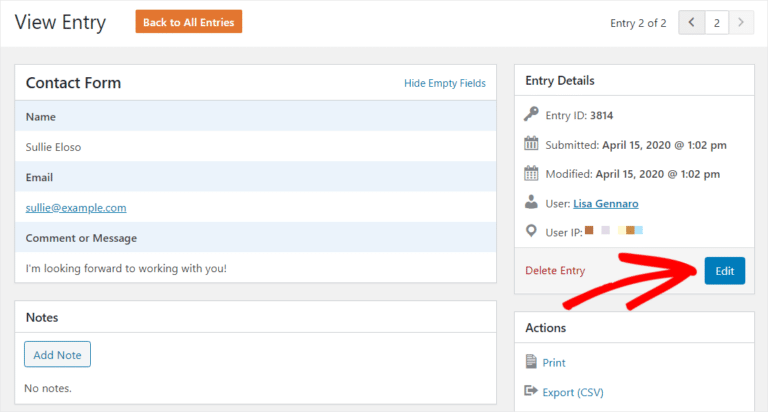
Task: Click the Entry Details panel heading
Action: click(x=560, y=80)
